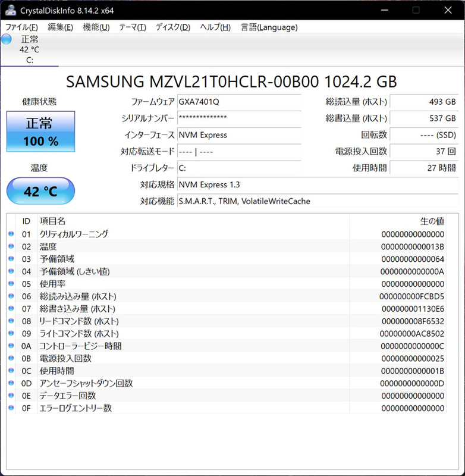Open the ヘルプ(H) menu
Image resolution: width=465 pixels, height=476 pixels.
[215, 27]
